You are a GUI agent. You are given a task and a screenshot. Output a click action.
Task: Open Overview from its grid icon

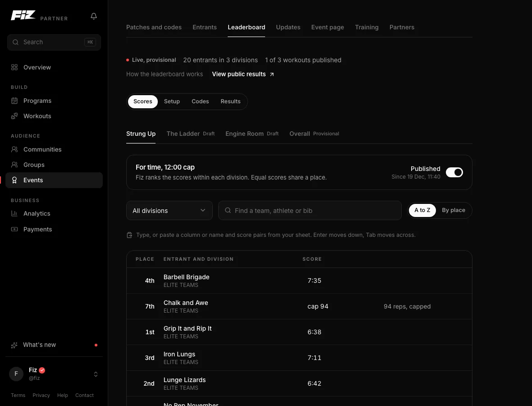tap(14, 67)
